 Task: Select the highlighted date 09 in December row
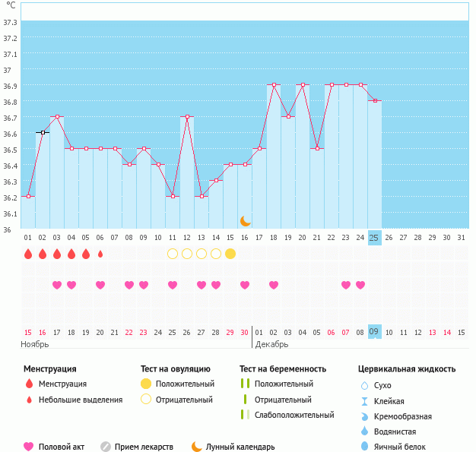[374, 332]
